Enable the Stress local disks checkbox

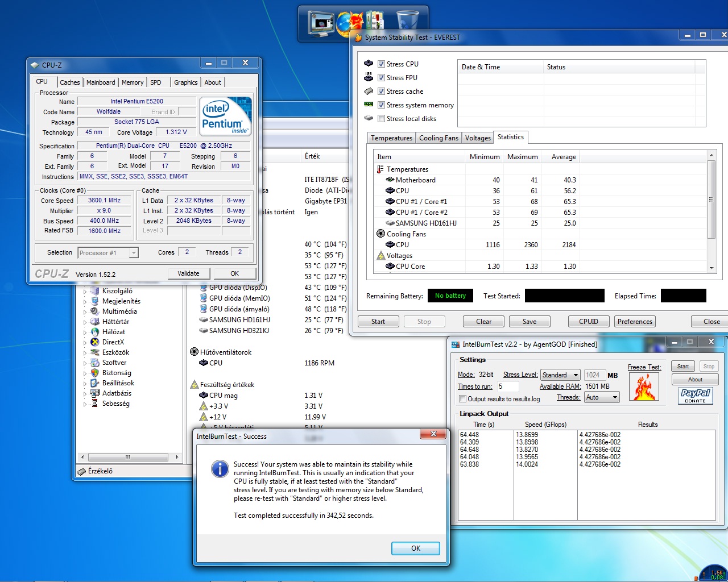381,119
